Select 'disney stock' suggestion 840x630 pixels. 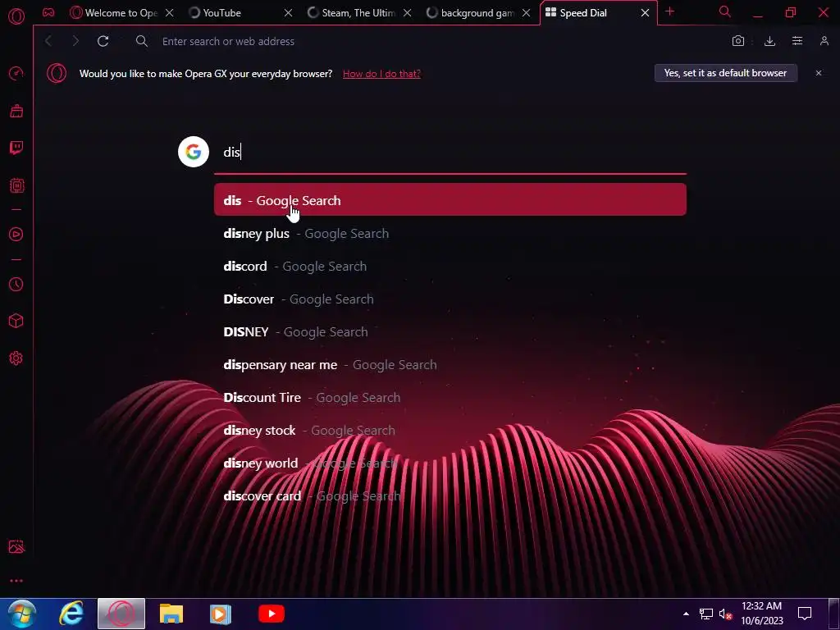point(450,430)
